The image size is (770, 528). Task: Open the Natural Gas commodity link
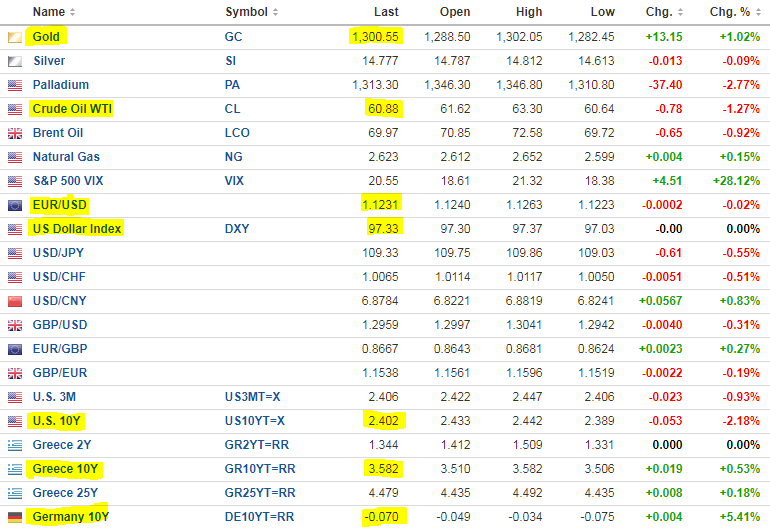66,157
